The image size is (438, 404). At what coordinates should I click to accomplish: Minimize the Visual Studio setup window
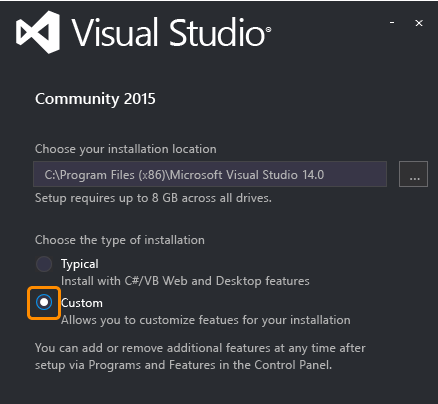coord(392,23)
